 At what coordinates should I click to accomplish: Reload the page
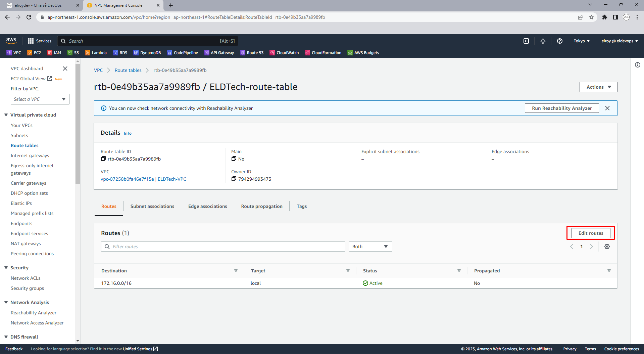pos(29,17)
